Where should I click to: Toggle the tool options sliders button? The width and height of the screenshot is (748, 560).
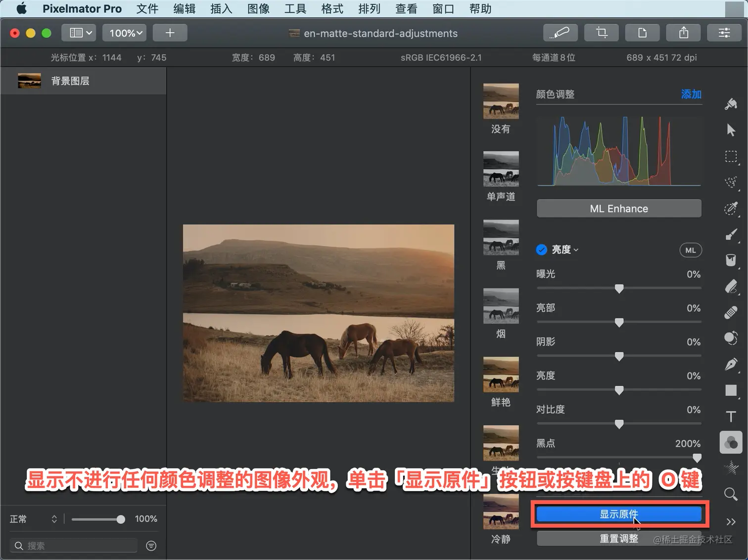(724, 33)
